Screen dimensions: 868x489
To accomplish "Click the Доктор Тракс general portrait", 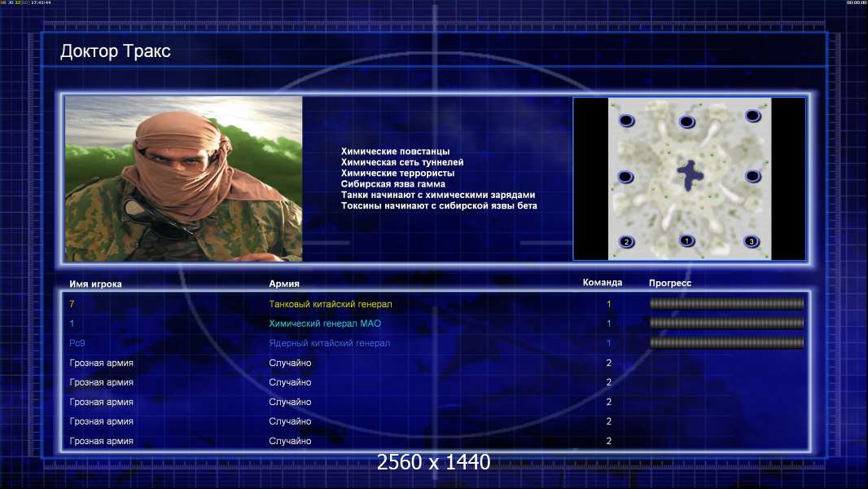I will (x=183, y=178).
